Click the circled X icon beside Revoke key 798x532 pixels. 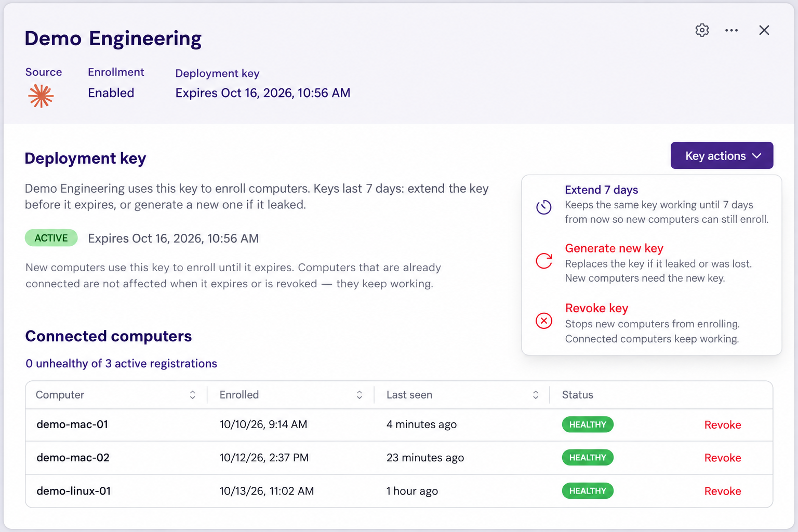click(x=544, y=321)
